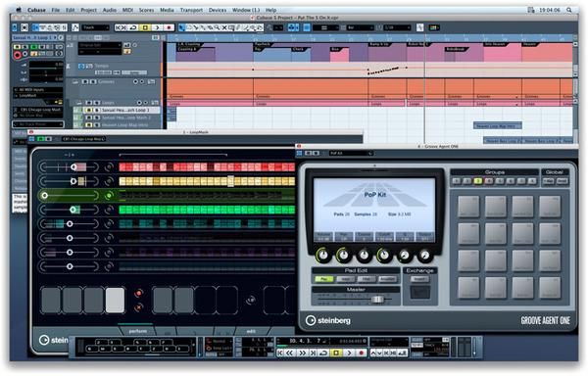Turn the Coarse knob in Groove Agent ONE
This screenshot has height=376, width=588.
click(364, 255)
